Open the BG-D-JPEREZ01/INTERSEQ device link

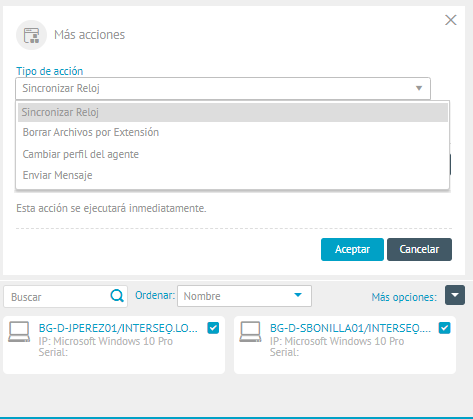(118, 328)
